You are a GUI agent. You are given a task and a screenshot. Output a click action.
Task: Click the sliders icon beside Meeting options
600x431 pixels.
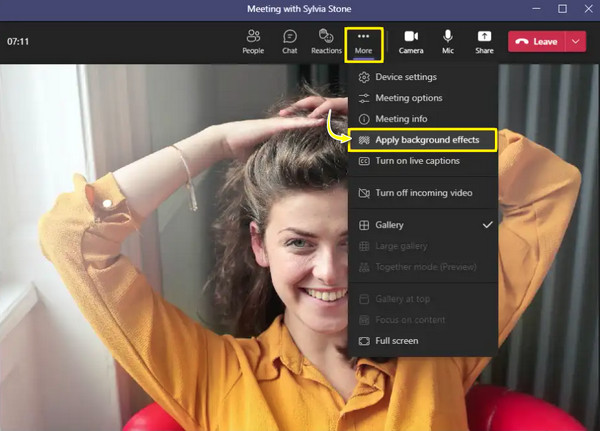click(364, 98)
